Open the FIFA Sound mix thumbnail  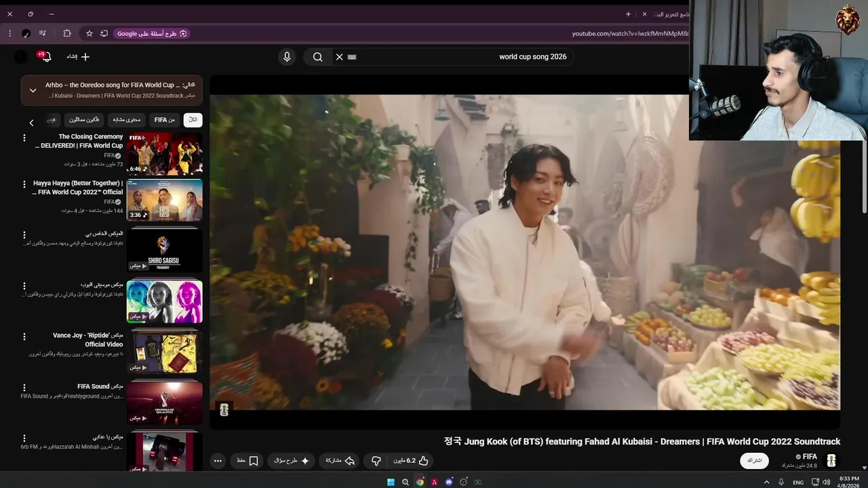tap(164, 403)
